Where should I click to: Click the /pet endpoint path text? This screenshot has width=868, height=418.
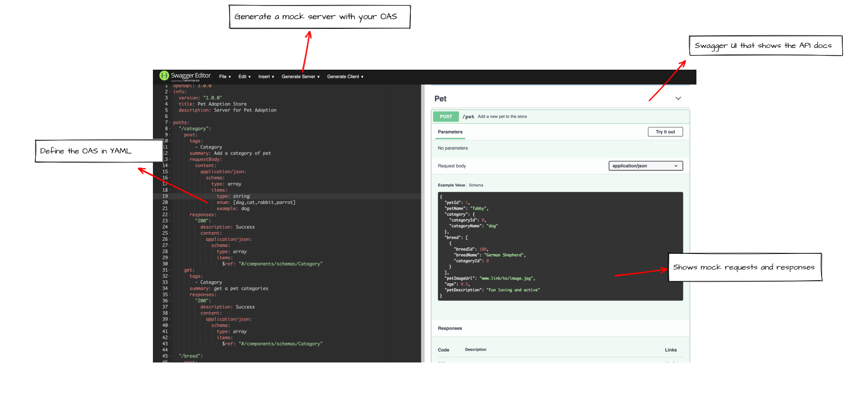pos(468,117)
